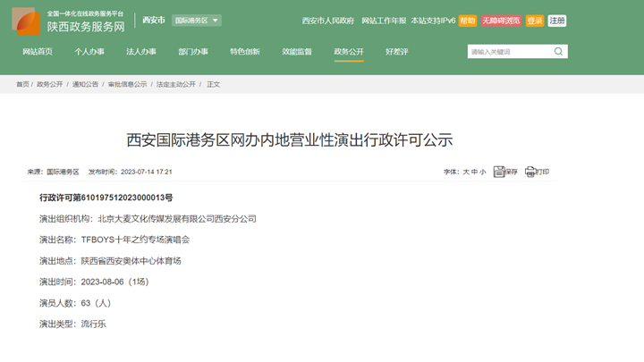The width and height of the screenshot is (644, 362).
Task: Click the 西安市人民政府 link
Action: (327, 21)
